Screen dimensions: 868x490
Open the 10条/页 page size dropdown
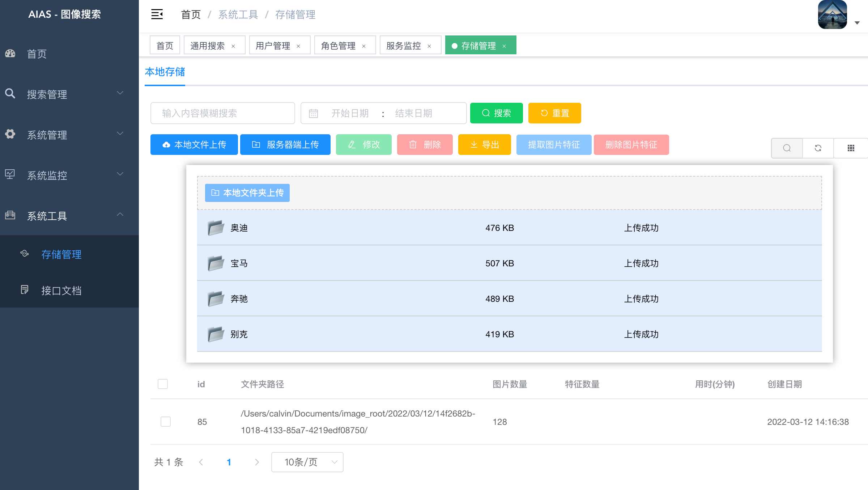(x=307, y=462)
